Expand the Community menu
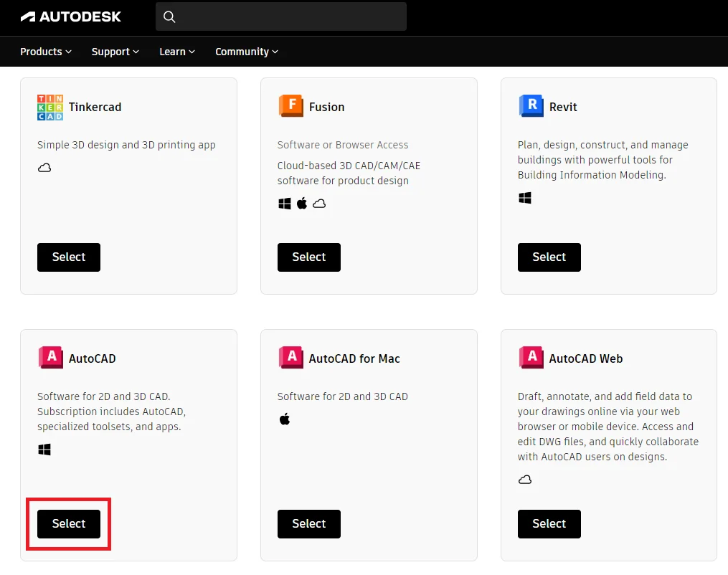Image resolution: width=728 pixels, height=575 pixels. (x=247, y=52)
